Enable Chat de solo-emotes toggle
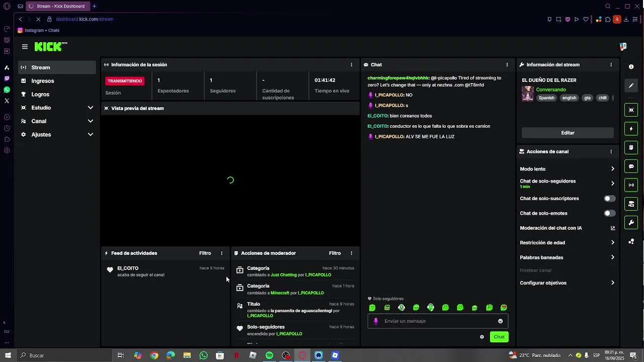 (x=609, y=213)
